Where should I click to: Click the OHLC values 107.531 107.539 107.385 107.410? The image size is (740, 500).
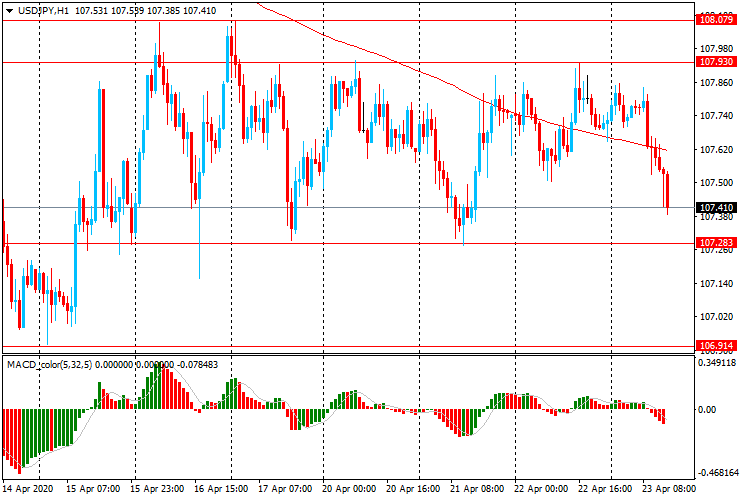(145, 10)
